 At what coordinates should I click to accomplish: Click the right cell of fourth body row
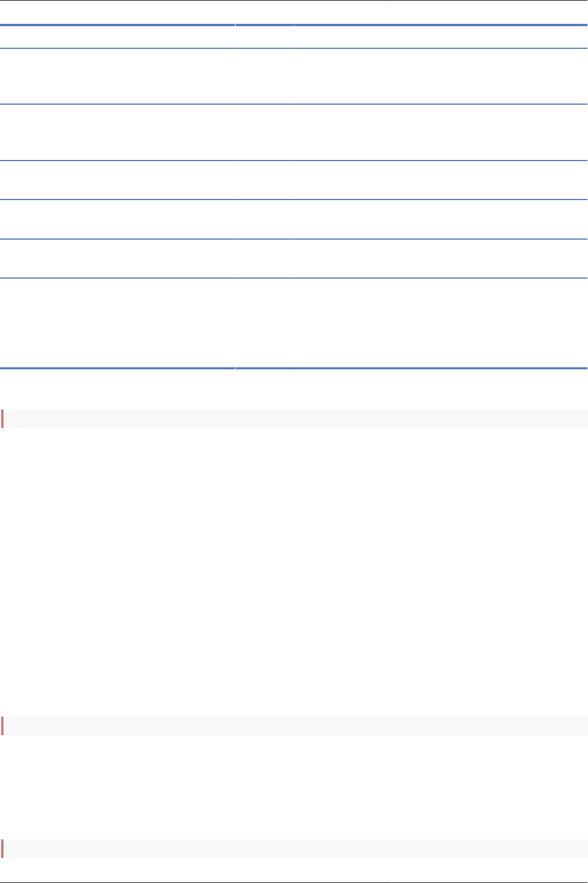[x=440, y=219]
